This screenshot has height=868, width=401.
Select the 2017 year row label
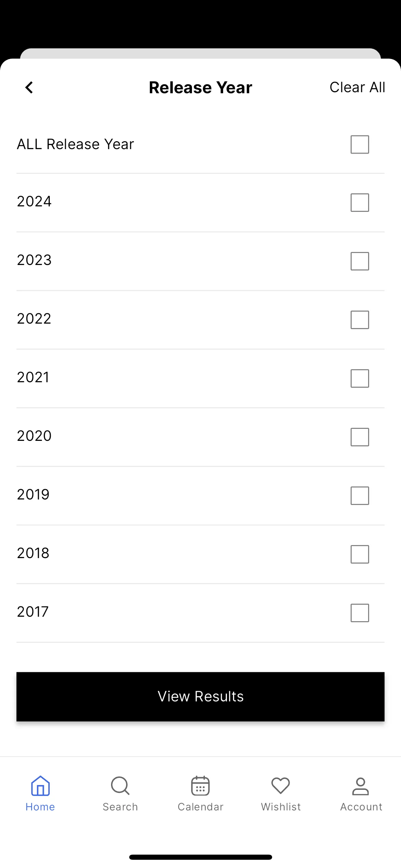click(33, 612)
